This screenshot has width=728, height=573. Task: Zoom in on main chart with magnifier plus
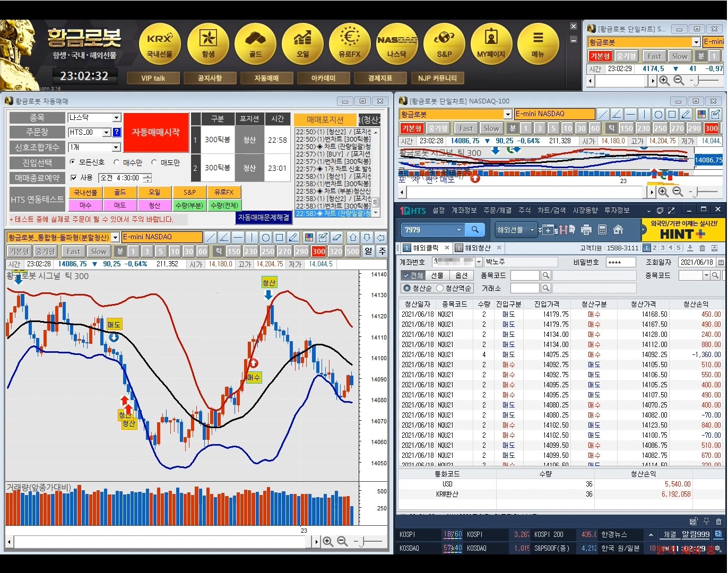tap(328, 542)
